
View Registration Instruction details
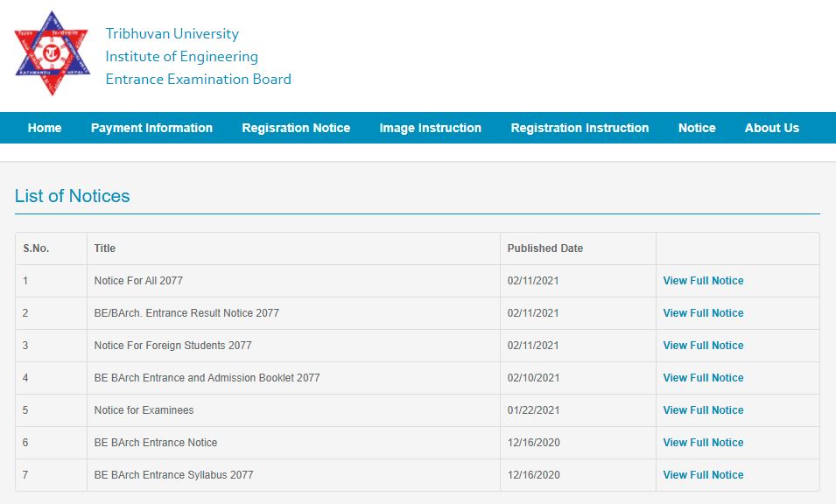point(580,128)
